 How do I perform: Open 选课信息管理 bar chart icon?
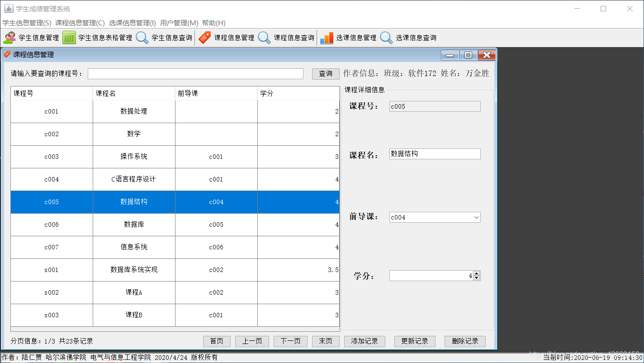tap(327, 38)
